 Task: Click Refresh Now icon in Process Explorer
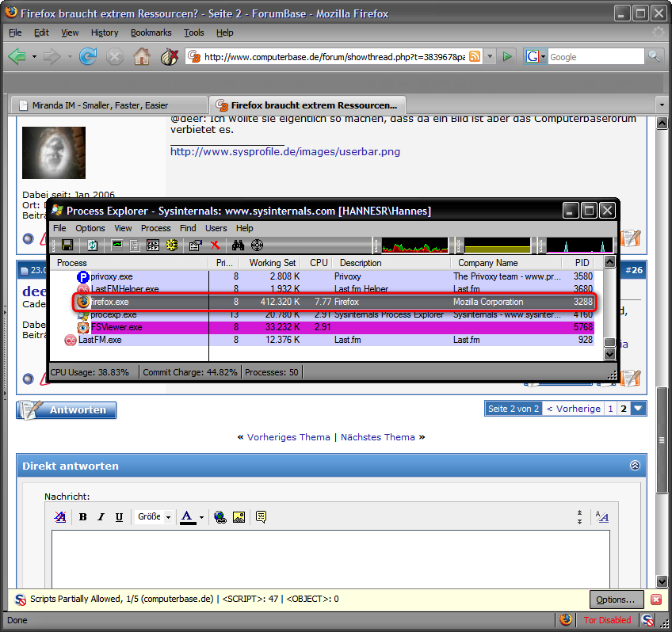(x=93, y=245)
